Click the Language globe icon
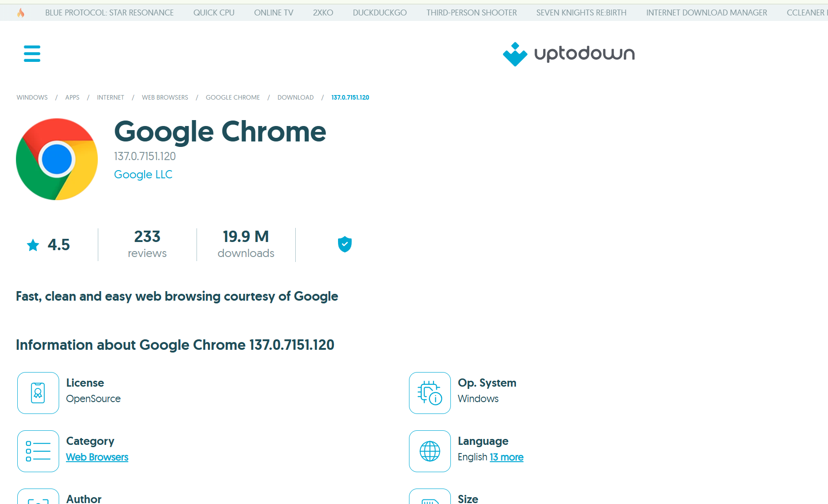The height and width of the screenshot is (504, 828). 430,451
